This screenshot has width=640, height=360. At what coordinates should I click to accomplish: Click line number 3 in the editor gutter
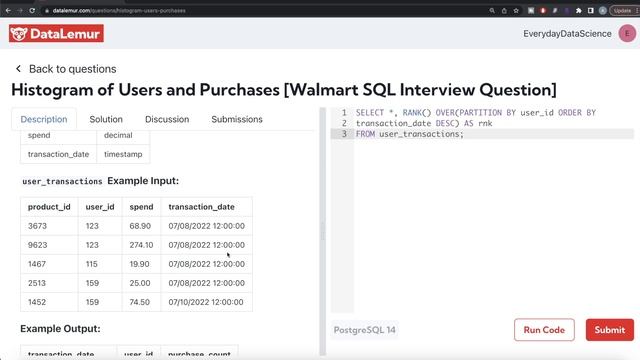point(344,134)
